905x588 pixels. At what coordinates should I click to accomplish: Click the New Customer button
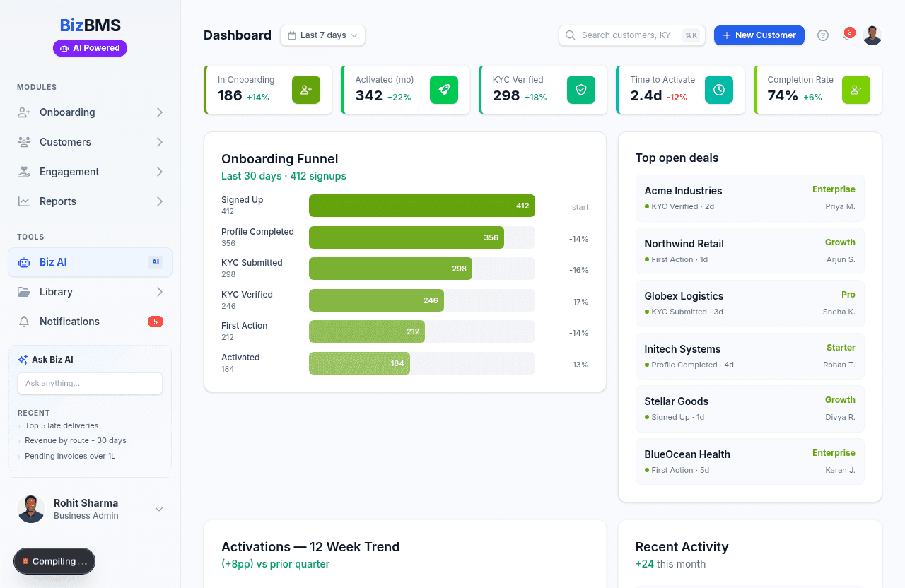click(x=759, y=35)
